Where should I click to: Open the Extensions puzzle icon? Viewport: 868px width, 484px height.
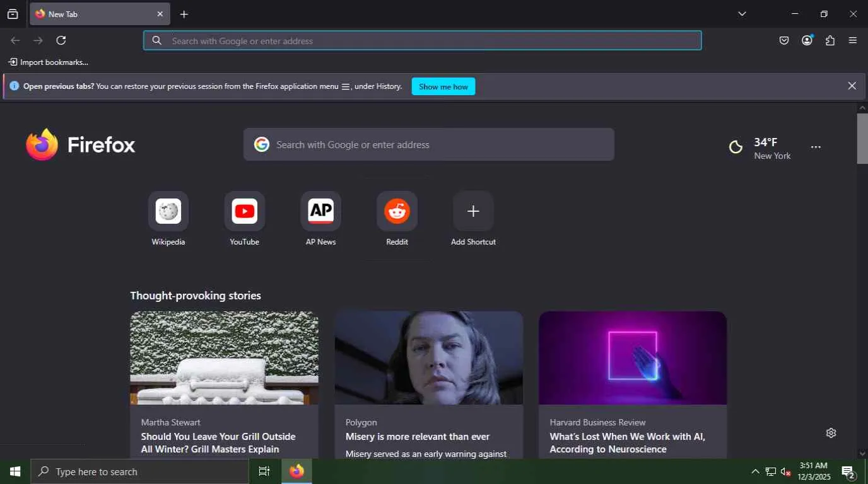coord(830,40)
